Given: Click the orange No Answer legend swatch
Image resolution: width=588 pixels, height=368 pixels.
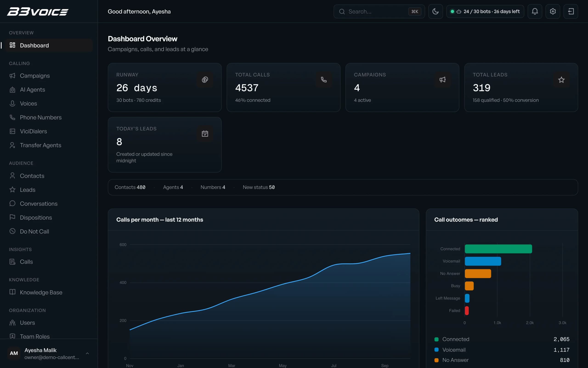Looking at the screenshot, I should tap(436, 360).
